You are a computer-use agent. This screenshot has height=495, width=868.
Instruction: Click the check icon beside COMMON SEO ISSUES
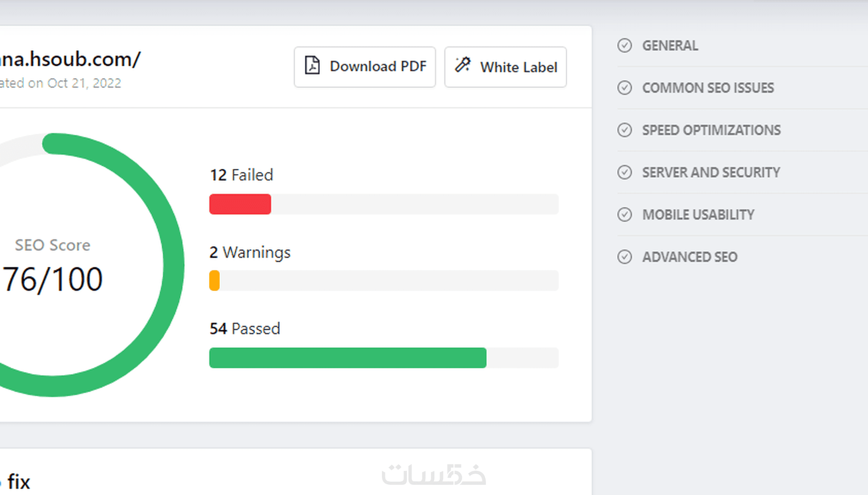click(624, 88)
